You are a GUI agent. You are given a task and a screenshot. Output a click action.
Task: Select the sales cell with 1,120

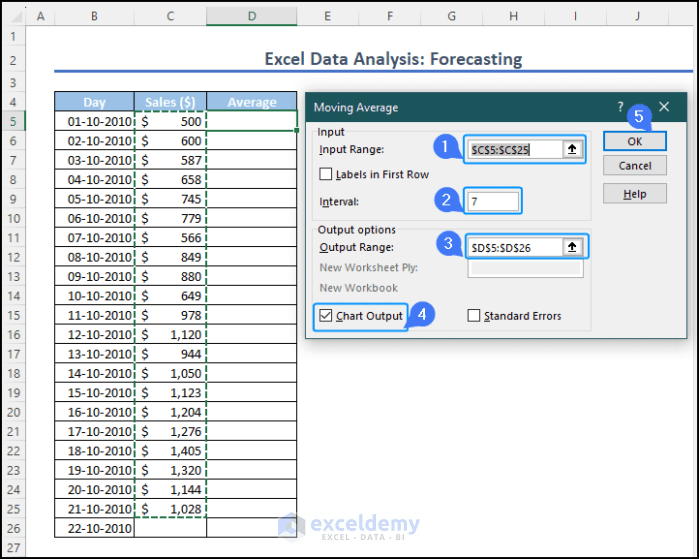pyautogui.click(x=170, y=335)
